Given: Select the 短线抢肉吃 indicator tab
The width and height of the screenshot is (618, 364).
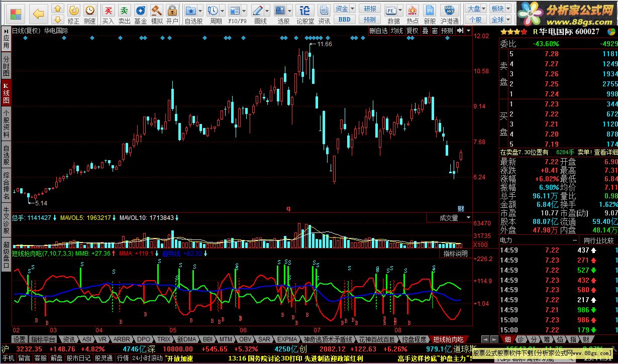Looking at the screenshot, I should [450, 339].
